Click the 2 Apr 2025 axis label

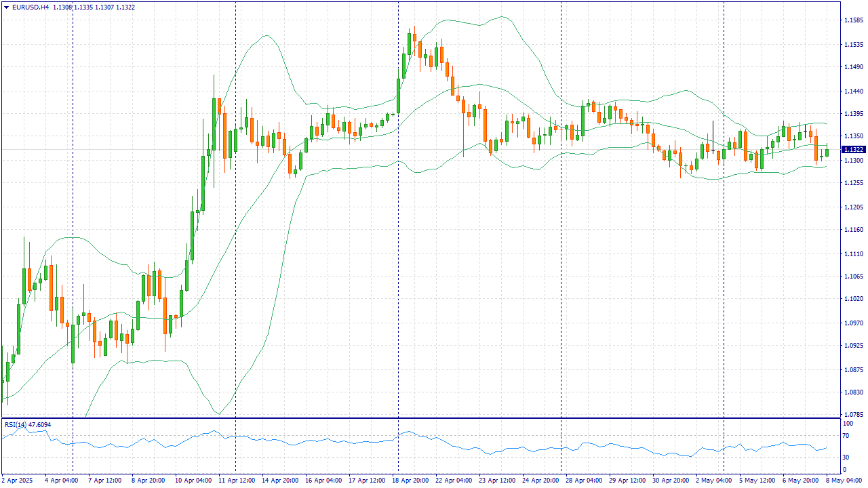point(18,479)
